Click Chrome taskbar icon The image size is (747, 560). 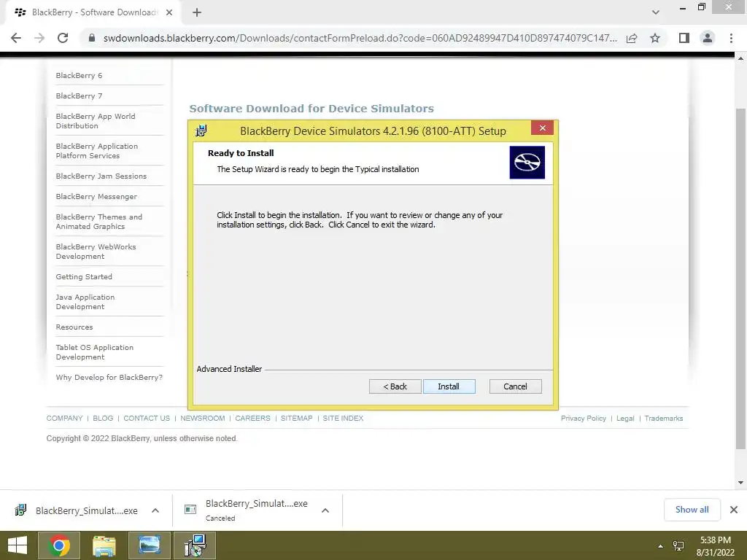click(x=60, y=545)
